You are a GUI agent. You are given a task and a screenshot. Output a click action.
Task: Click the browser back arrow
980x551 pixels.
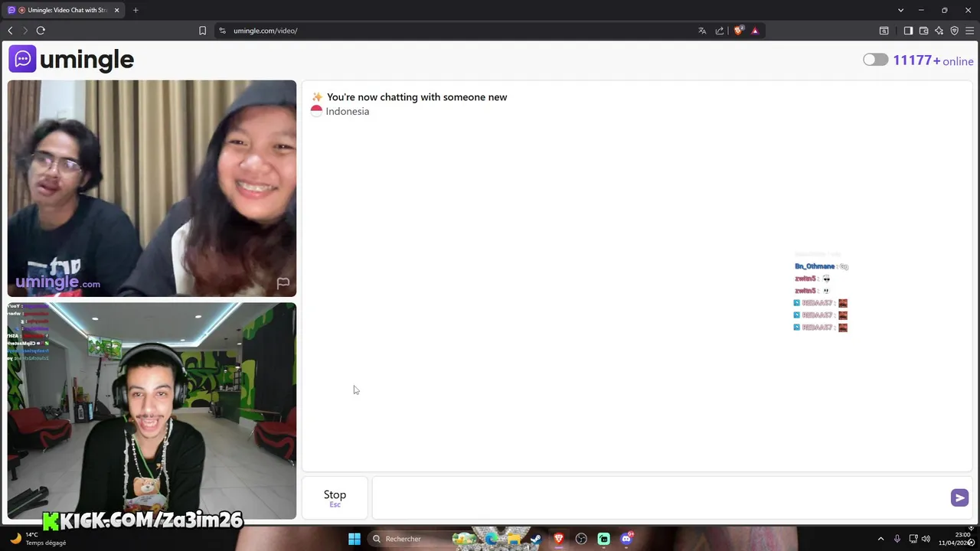click(x=10, y=31)
